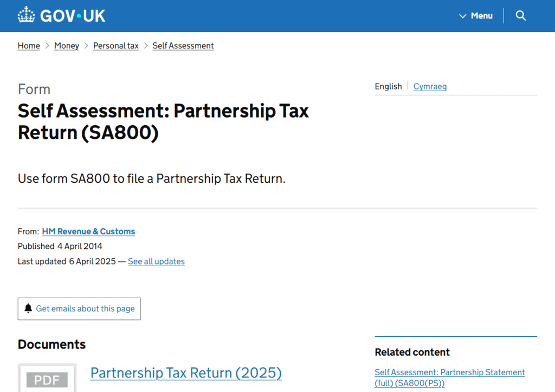Click the GOV.UK crown logo
The height and width of the screenshot is (392, 555).
click(26, 15)
